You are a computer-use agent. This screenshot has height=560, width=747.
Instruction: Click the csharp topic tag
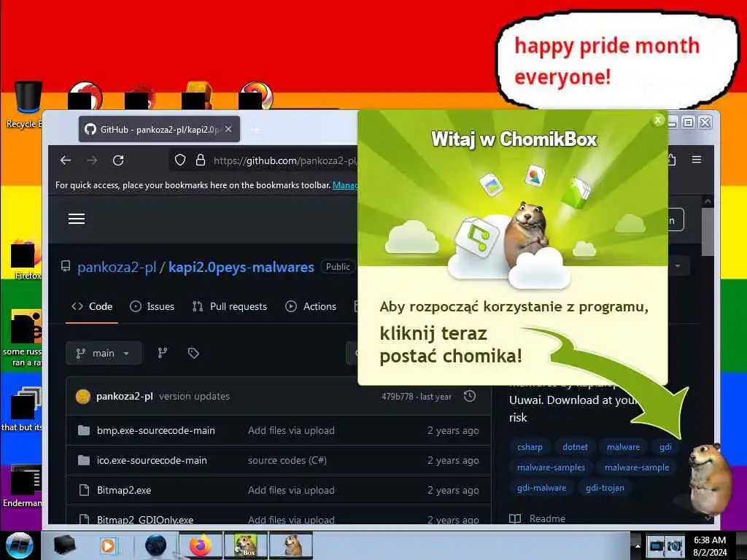point(530,447)
